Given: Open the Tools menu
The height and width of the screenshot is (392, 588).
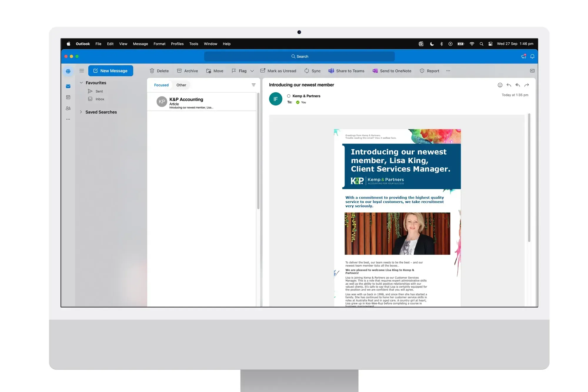Looking at the screenshot, I should pyautogui.click(x=194, y=44).
